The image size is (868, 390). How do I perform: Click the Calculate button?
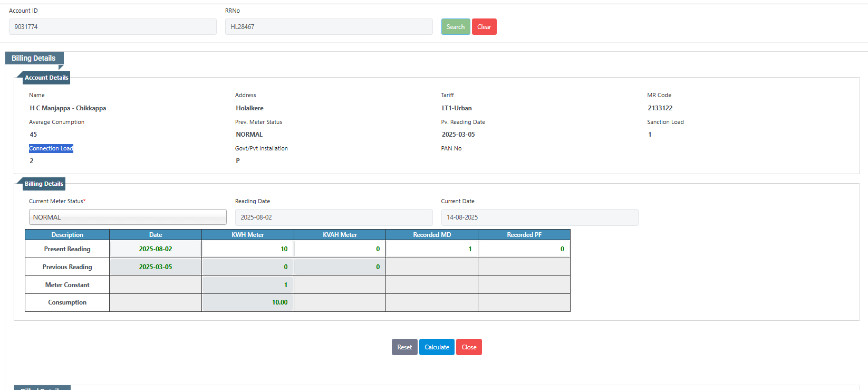click(437, 347)
